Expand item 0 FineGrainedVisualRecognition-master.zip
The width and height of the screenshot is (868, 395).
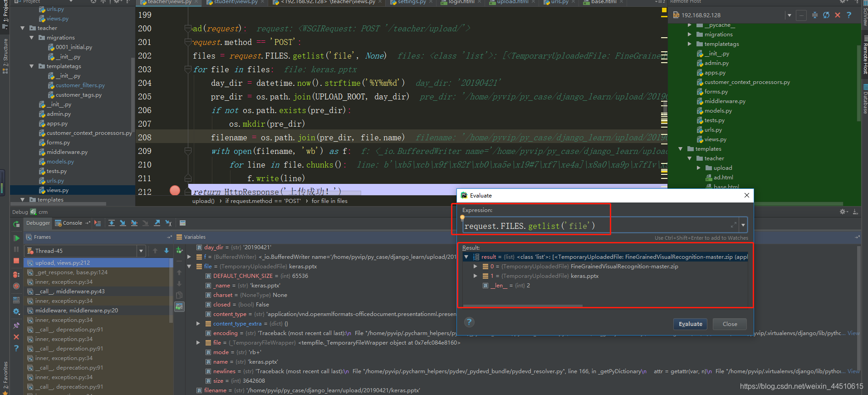476,267
